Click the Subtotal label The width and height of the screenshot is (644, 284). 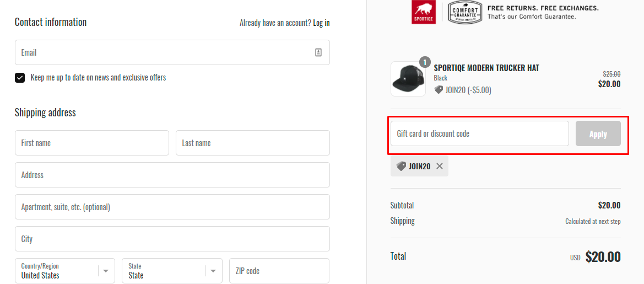pyautogui.click(x=402, y=205)
